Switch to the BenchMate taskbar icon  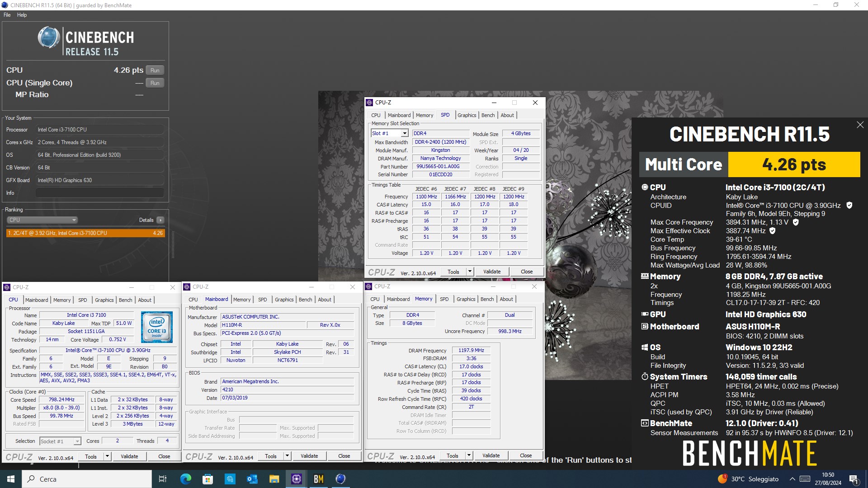pyautogui.click(x=318, y=479)
